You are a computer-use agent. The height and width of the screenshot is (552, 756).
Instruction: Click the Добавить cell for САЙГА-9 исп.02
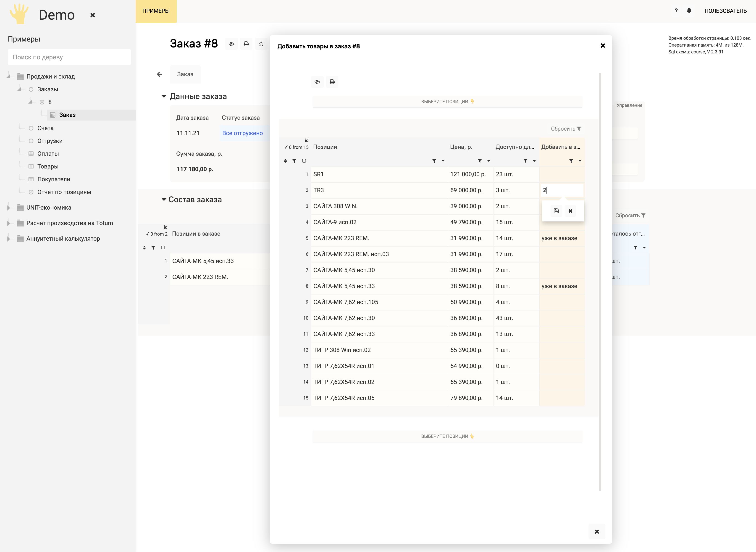tap(562, 222)
